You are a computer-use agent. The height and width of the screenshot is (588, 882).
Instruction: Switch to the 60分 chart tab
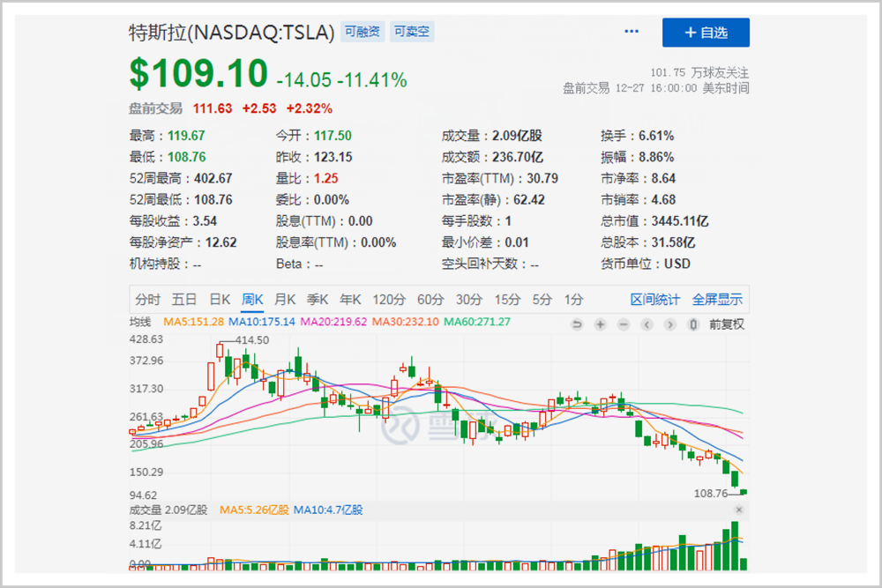click(431, 300)
